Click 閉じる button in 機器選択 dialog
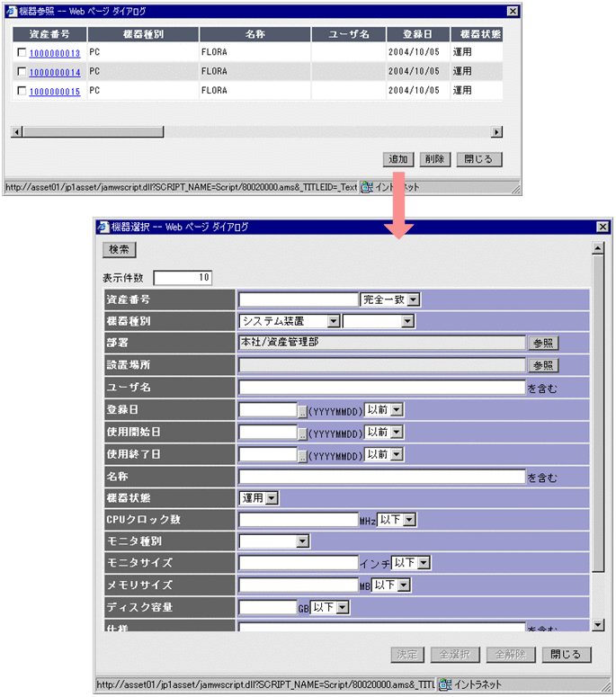Image resolution: width=616 pixels, height=697 pixels. (567, 655)
